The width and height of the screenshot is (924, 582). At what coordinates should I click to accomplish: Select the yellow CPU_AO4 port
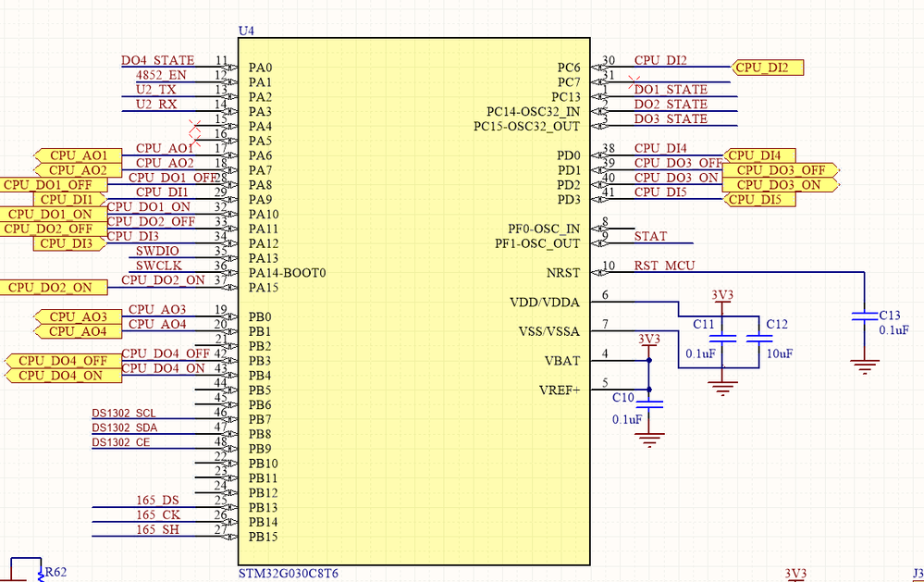pos(79,331)
